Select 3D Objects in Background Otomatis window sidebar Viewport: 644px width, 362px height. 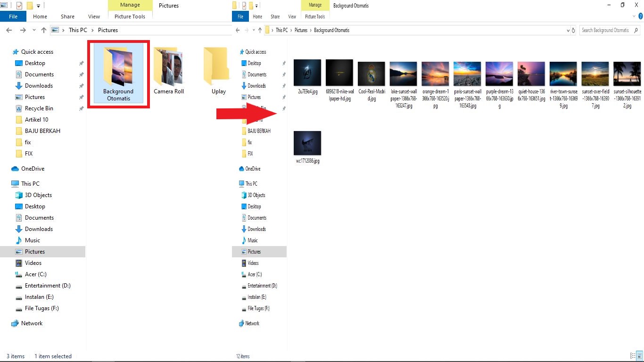coord(256,195)
